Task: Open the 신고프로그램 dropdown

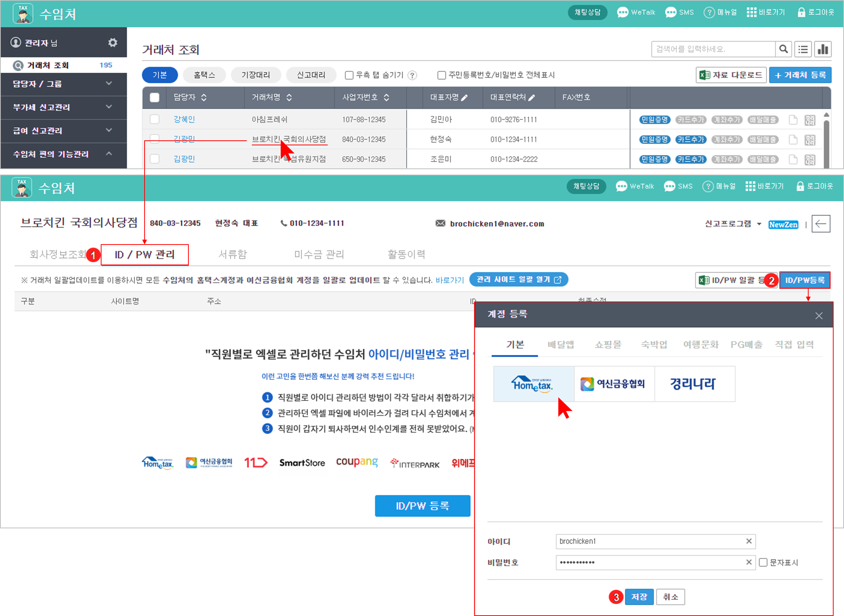Action: (732, 224)
